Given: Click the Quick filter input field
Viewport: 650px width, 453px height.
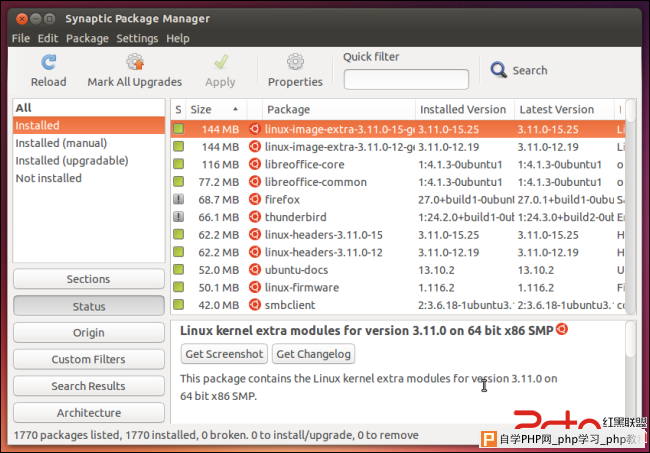Looking at the screenshot, I should pos(406,79).
